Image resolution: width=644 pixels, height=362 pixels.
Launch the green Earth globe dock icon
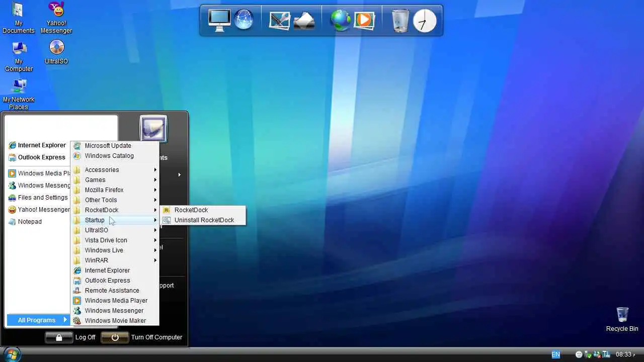(341, 21)
